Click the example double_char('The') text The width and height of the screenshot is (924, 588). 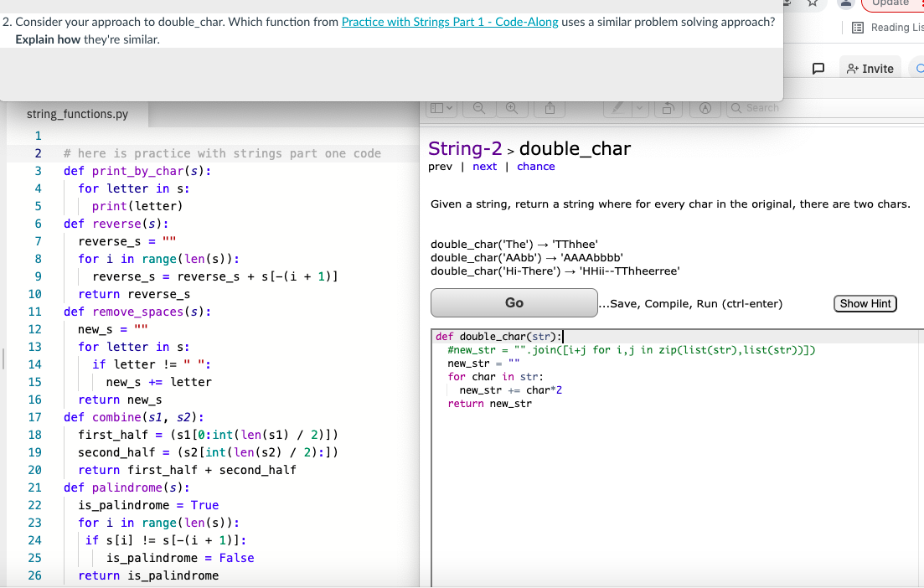pos(514,244)
